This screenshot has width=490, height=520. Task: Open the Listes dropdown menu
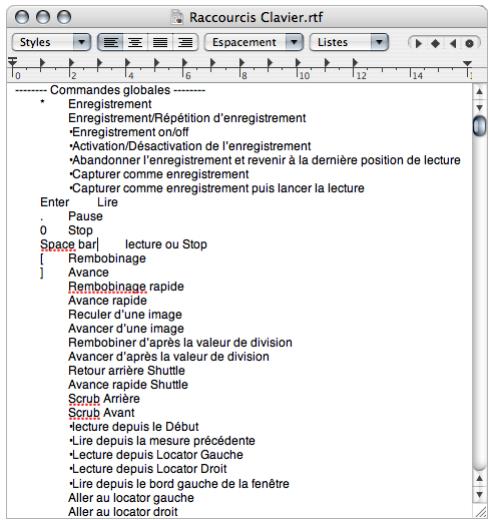349,42
